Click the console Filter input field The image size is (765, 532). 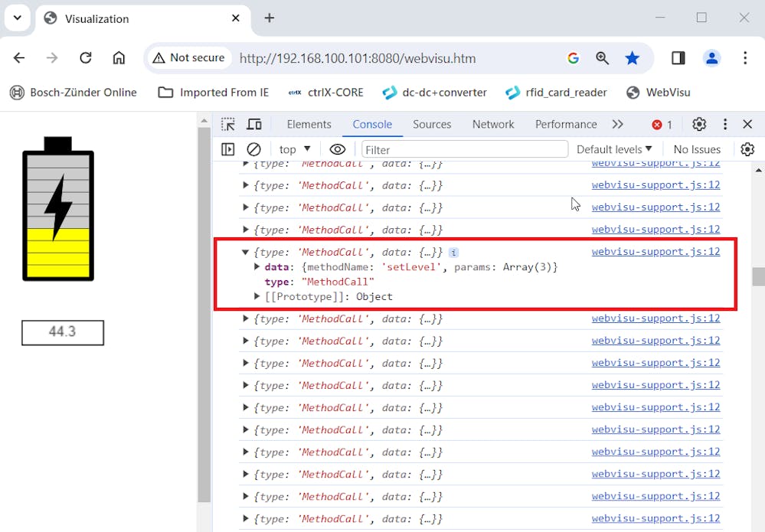[464, 149]
